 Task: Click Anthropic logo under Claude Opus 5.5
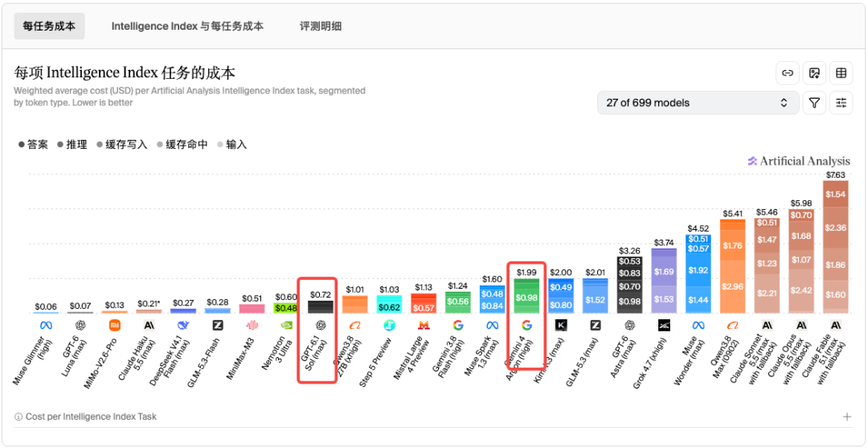(801, 325)
